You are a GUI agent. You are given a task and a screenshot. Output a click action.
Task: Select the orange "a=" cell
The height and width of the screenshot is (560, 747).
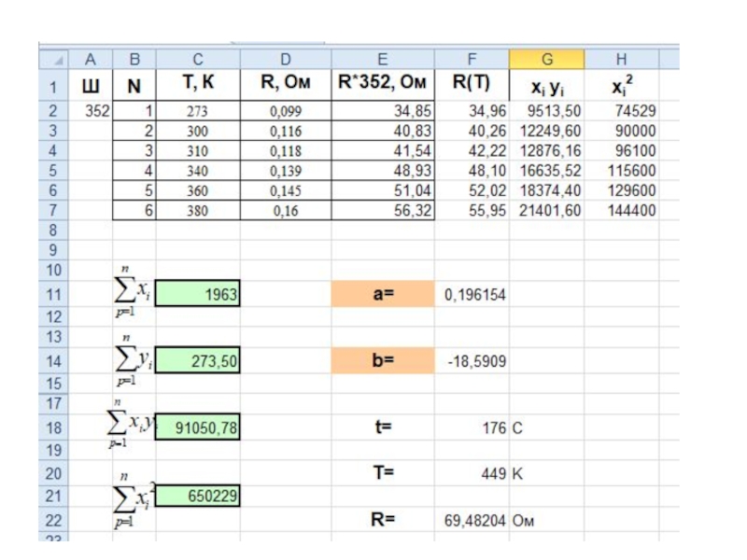tap(384, 294)
